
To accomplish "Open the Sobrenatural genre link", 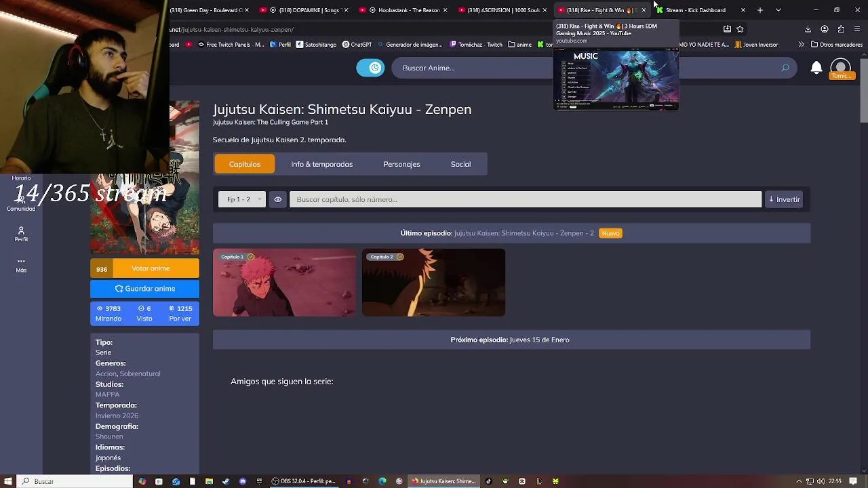I will 140,373.
